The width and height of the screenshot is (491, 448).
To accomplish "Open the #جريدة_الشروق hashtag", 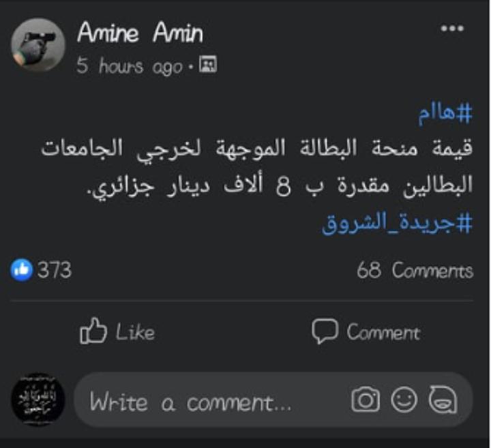I will [x=397, y=223].
